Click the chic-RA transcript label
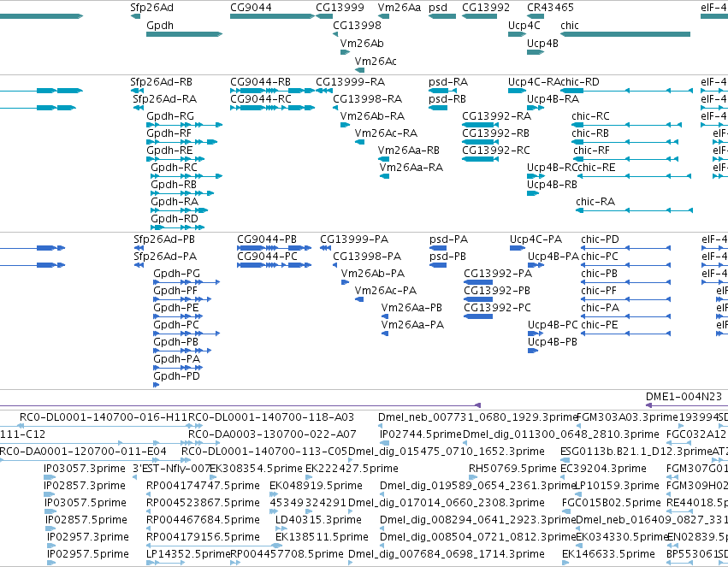 pyautogui.click(x=595, y=201)
